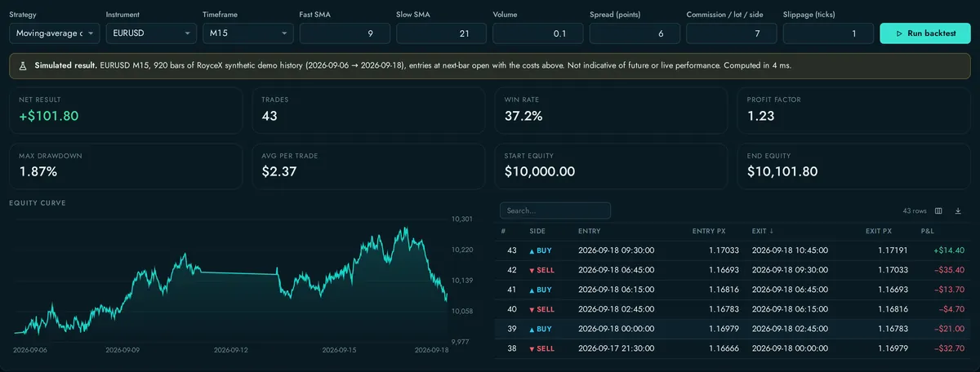Click entry time 2026-09-18 09:30:00 in trade 43
The image size is (980, 372).
pos(616,250)
